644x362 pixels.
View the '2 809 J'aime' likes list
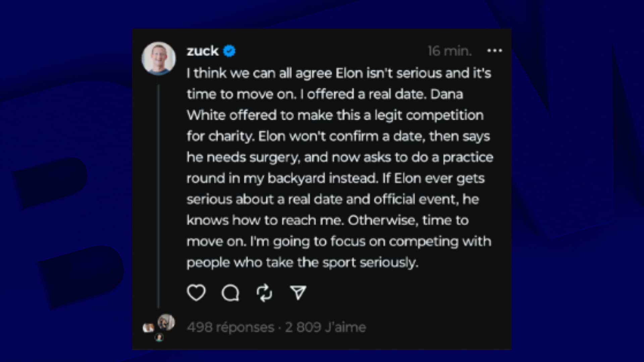(325, 327)
